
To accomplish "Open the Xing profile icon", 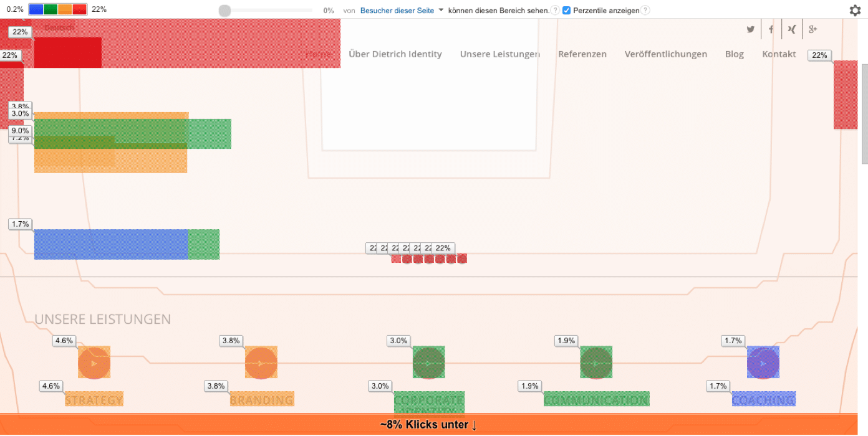I will click(791, 29).
